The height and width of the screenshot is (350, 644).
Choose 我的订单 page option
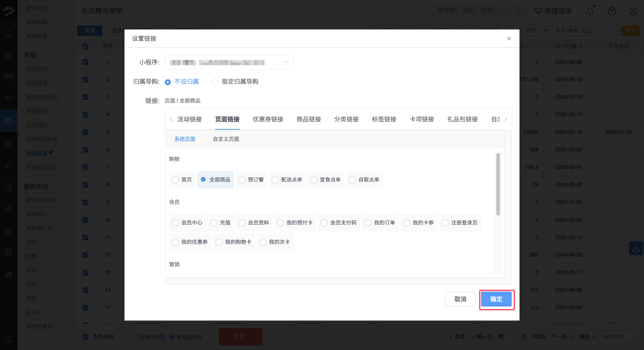380,223
